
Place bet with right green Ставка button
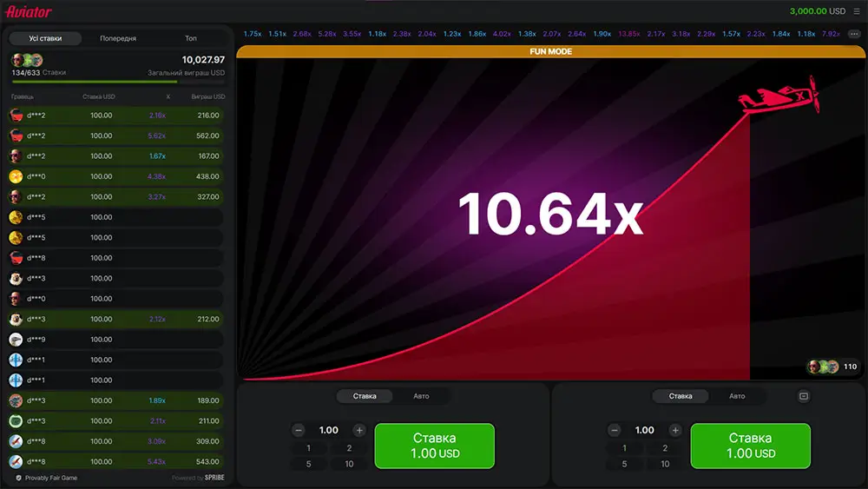(x=750, y=446)
